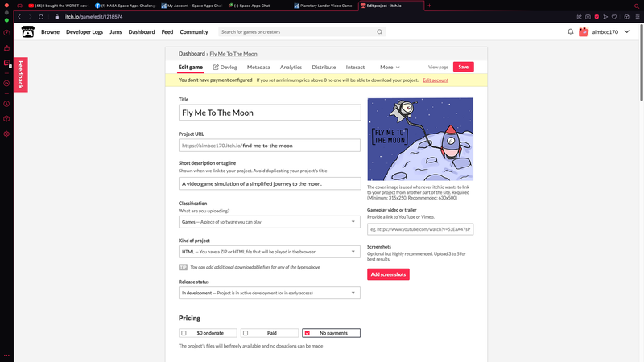Click the tab search magnifier icon

[x=637, y=6]
